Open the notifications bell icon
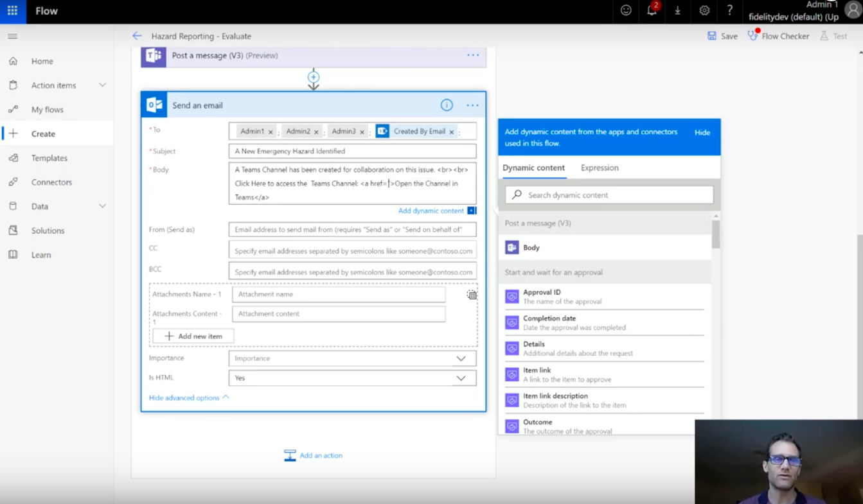 (x=652, y=10)
